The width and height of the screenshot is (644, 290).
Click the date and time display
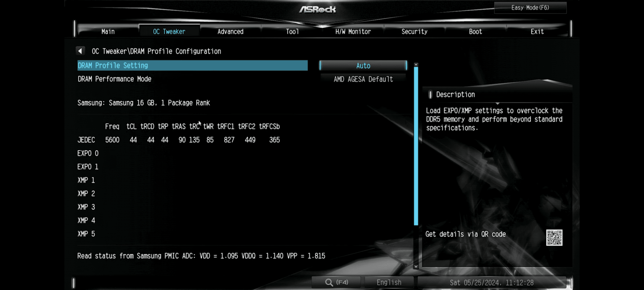click(492, 283)
